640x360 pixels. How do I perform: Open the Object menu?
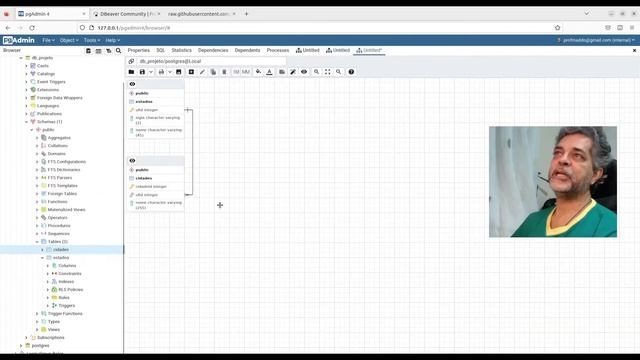click(69, 40)
